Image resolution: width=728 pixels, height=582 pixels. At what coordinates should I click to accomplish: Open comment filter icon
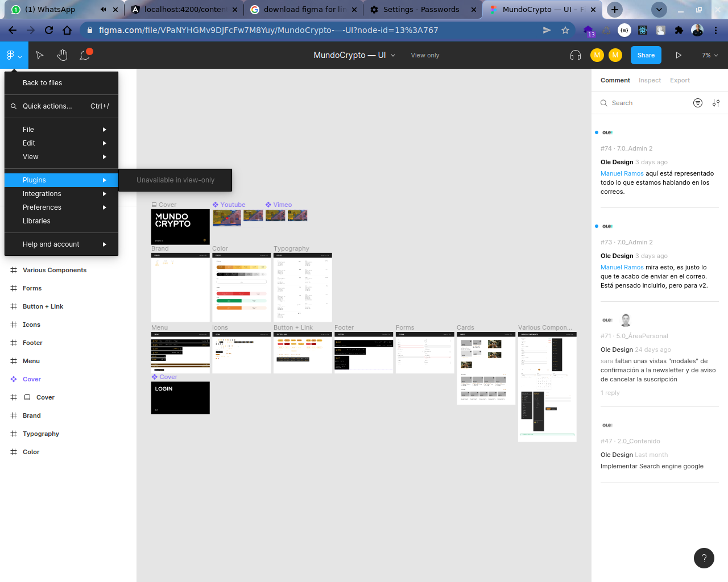(x=698, y=103)
